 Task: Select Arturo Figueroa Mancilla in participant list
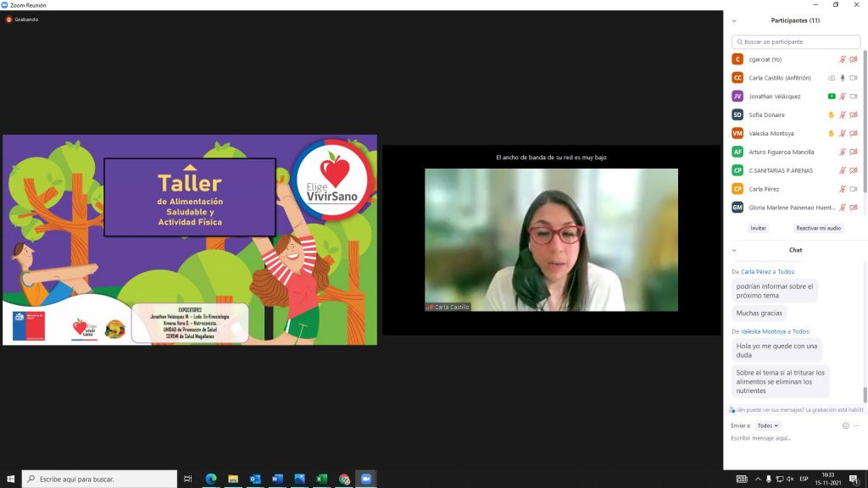tap(782, 152)
